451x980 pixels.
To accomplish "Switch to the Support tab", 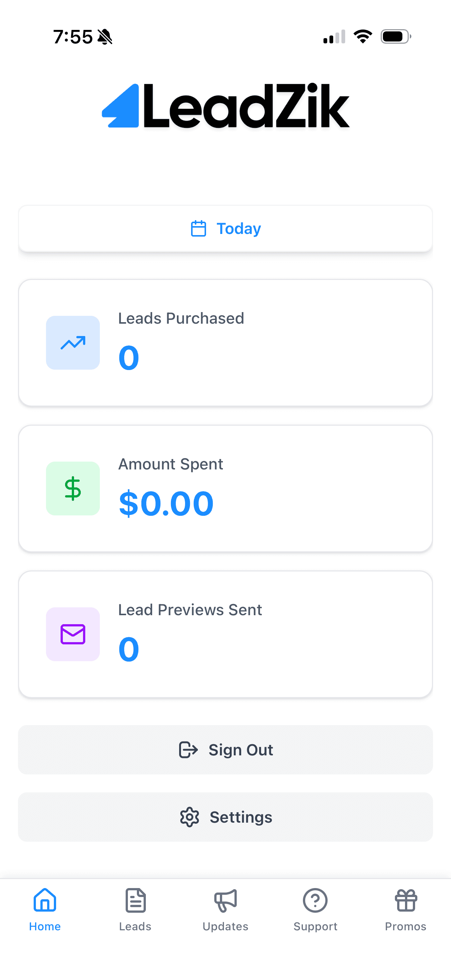I will 316,913.
